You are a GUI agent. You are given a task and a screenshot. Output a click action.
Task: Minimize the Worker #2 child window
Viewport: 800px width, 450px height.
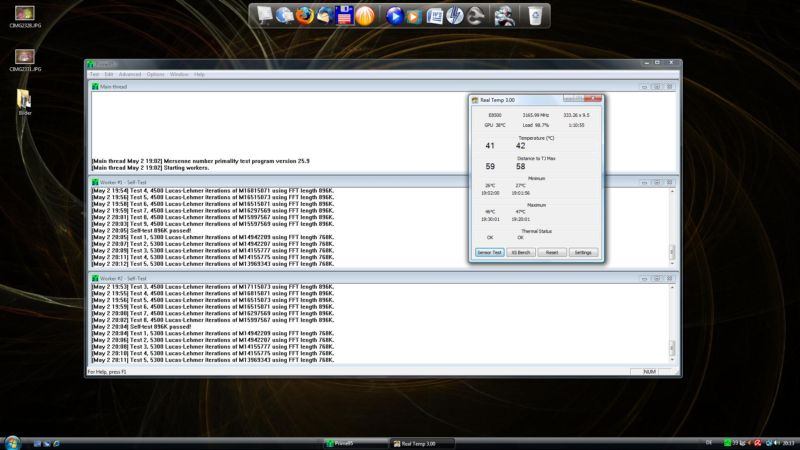pyautogui.click(x=644, y=279)
